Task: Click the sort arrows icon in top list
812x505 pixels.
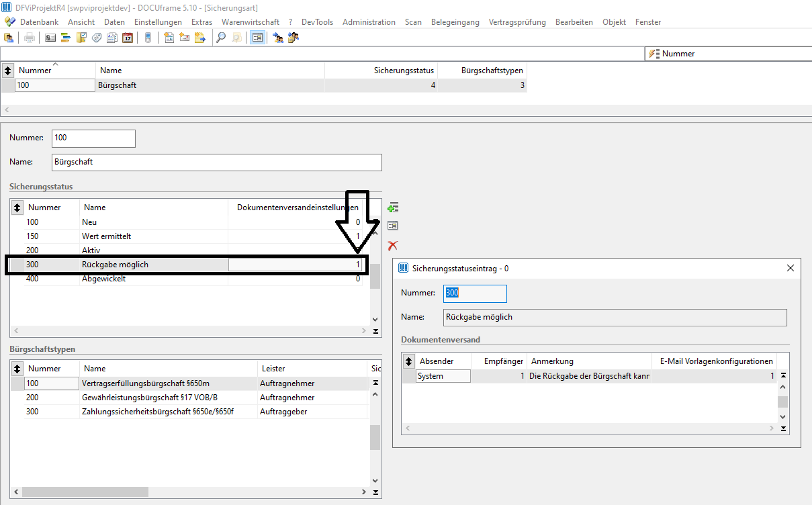Action: point(8,70)
